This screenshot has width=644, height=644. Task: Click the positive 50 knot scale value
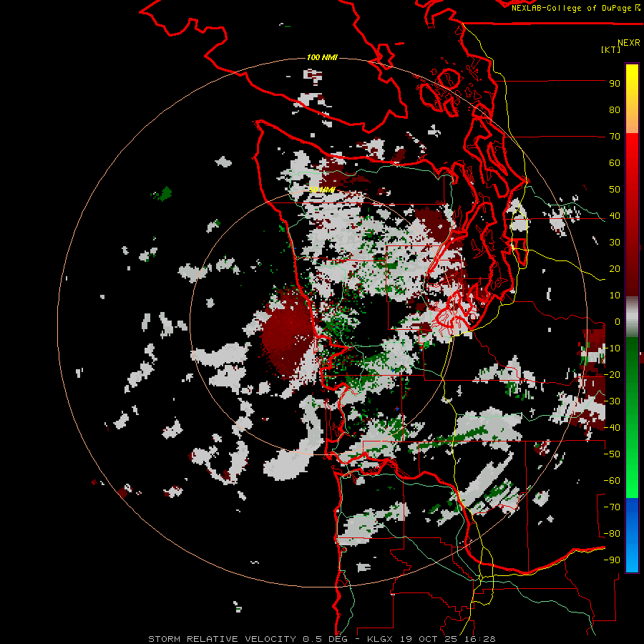coord(615,190)
